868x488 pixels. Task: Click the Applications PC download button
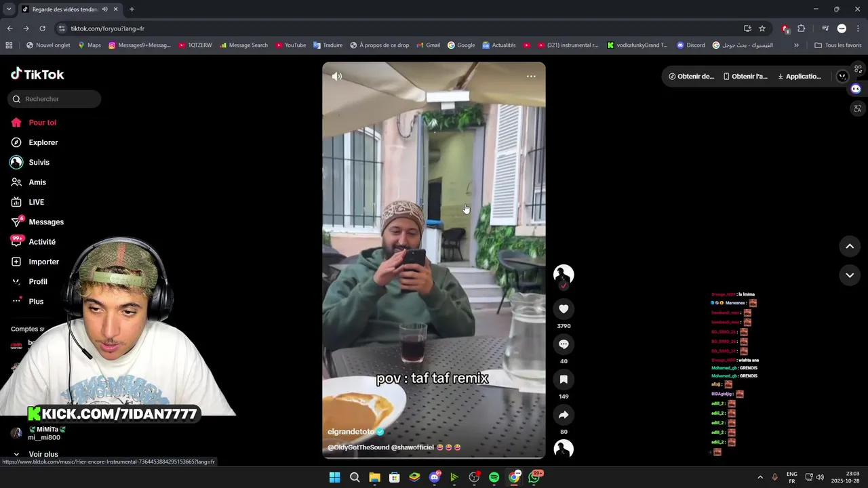[x=800, y=77]
